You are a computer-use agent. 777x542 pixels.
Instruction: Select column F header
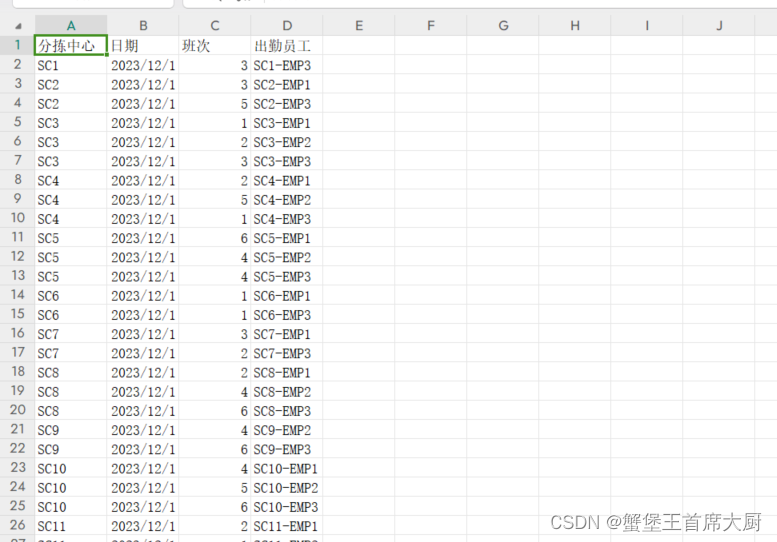click(431, 25)
